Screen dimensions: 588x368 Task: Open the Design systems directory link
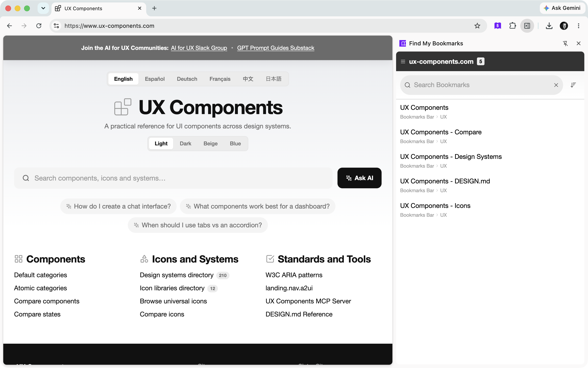click(177, 275)
